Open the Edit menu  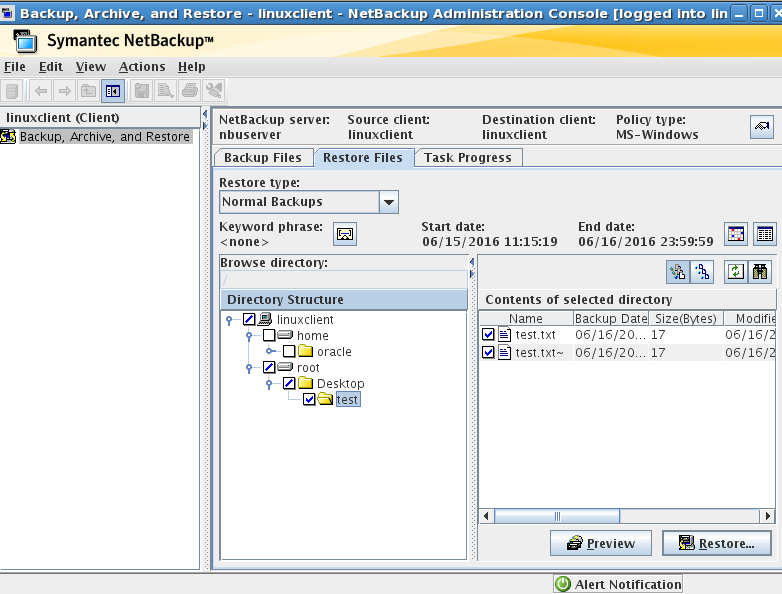coord(50,67)
